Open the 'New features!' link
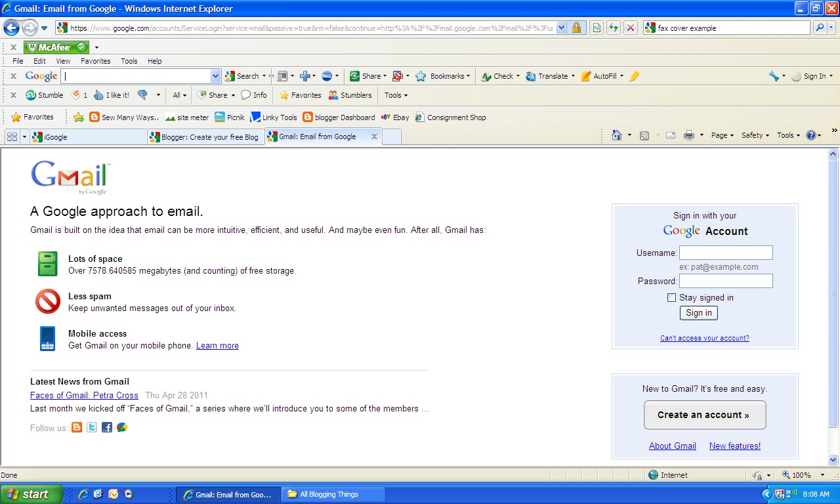 735,446
